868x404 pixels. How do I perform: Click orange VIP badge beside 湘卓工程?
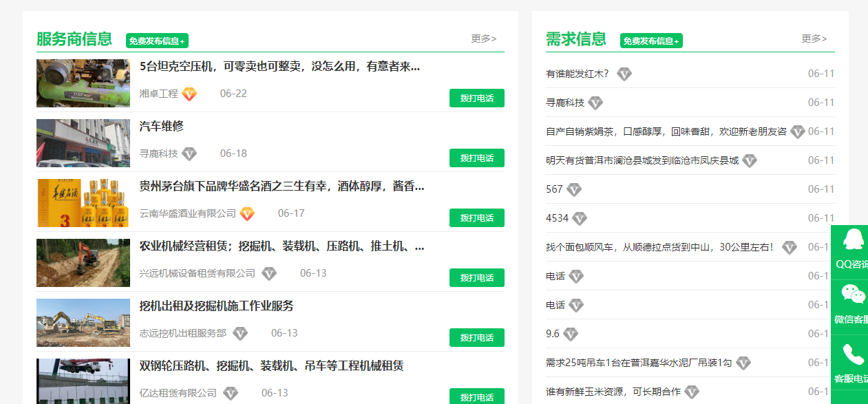click(189, 94)
